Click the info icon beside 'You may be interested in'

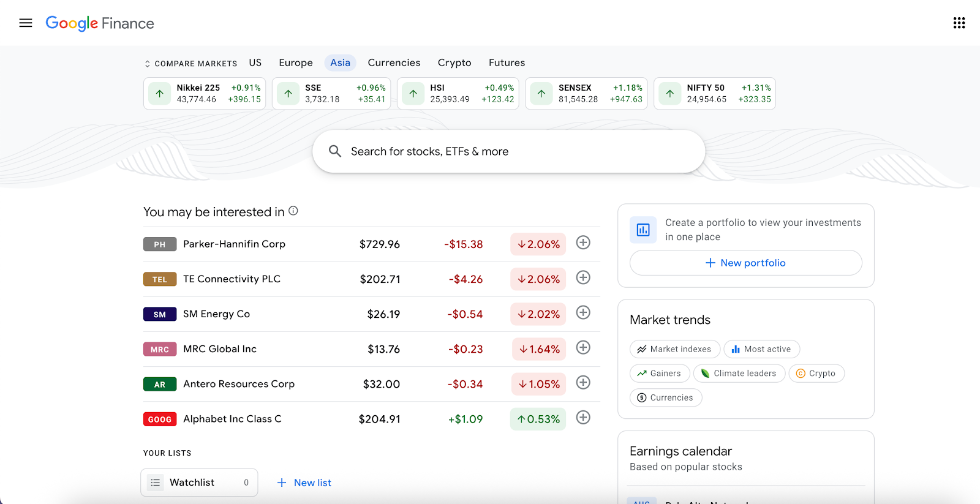click(x=293, y=211)
